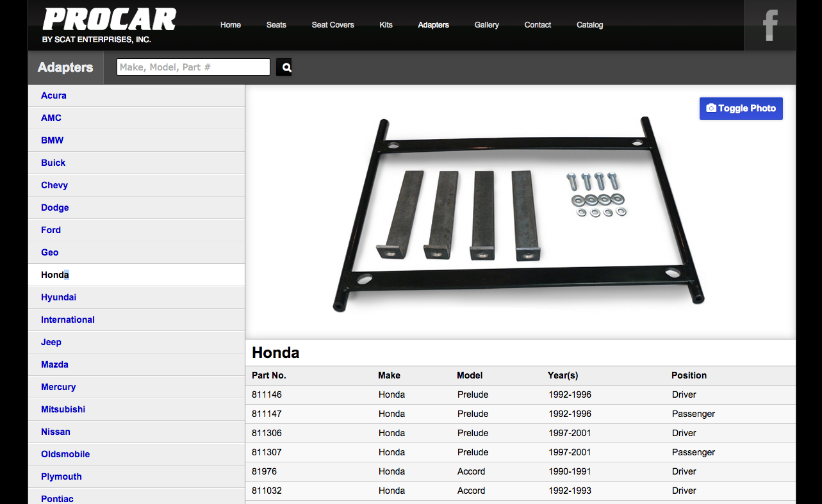Open Hyundai adapters list

[x=136, y=297]
